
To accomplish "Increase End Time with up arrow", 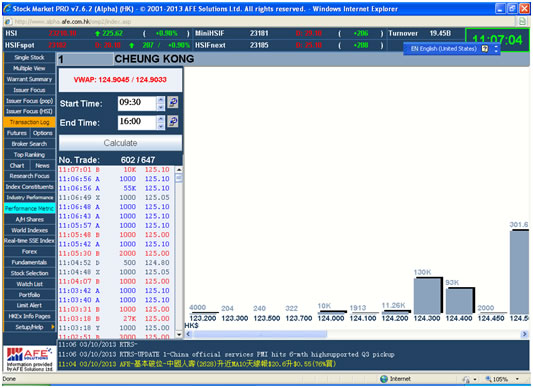I will point(161,119).
